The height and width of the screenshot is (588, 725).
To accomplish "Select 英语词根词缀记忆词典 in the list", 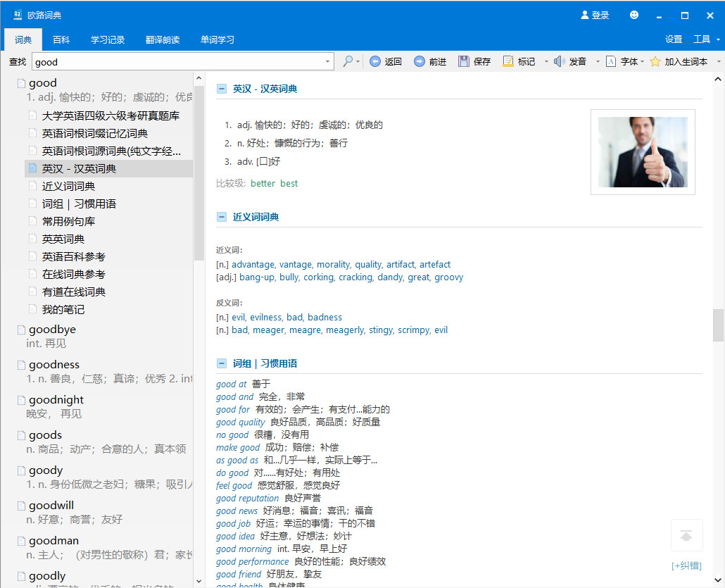I will [x=95, y=133].
